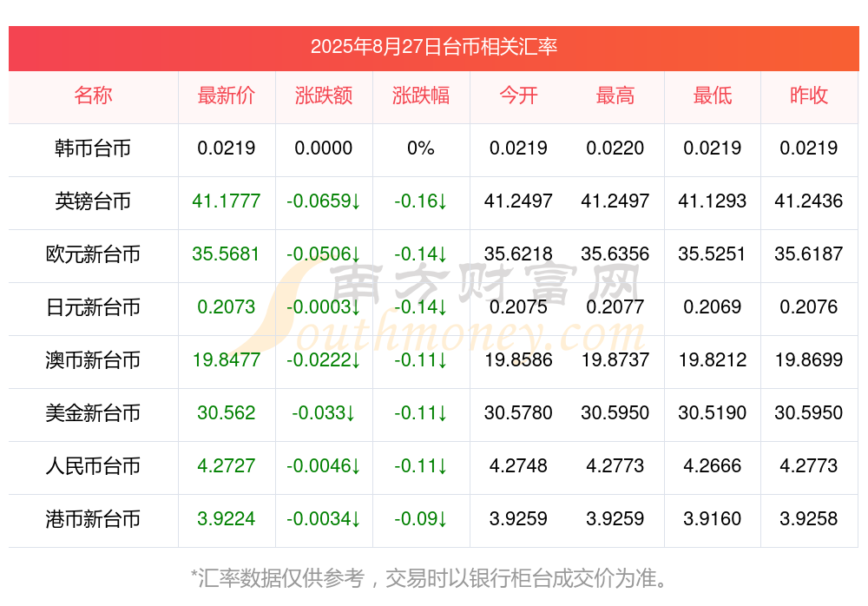This screenshot has height=606, width=868.
Task: Click the high value 19.8737
Action: pyautogui.click(x=615, y=360)
